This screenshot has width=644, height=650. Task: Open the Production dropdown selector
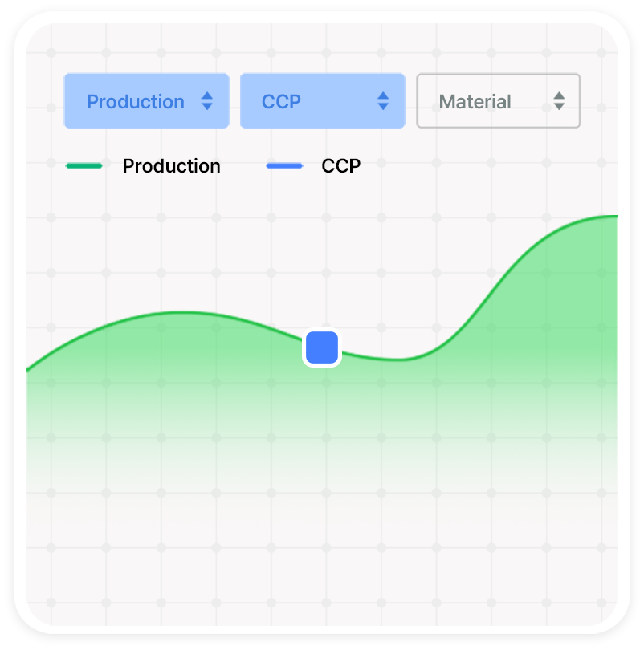pos(146,102)
